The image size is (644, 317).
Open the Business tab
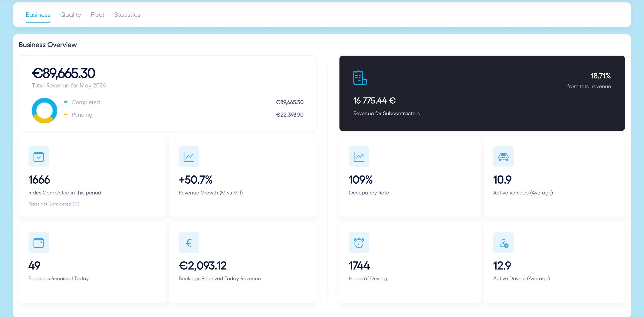(38, 15)
